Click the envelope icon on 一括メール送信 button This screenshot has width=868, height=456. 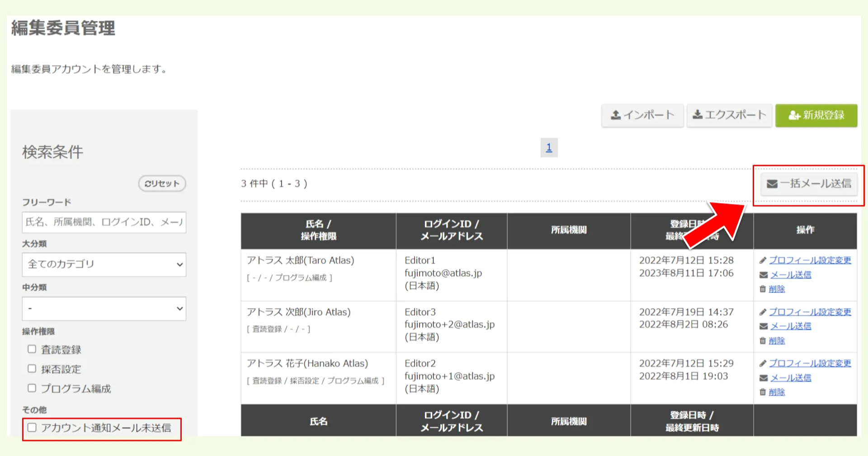coord(771,184)
